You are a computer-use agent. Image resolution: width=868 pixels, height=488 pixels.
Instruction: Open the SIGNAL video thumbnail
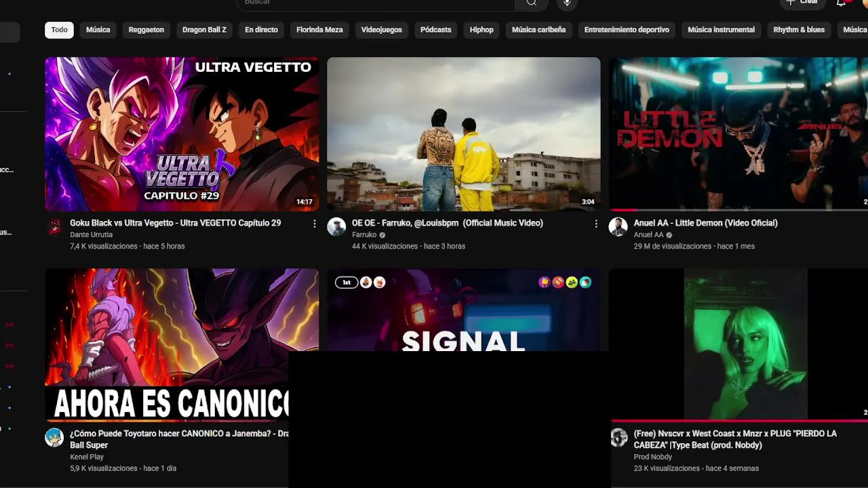point(464,310)
